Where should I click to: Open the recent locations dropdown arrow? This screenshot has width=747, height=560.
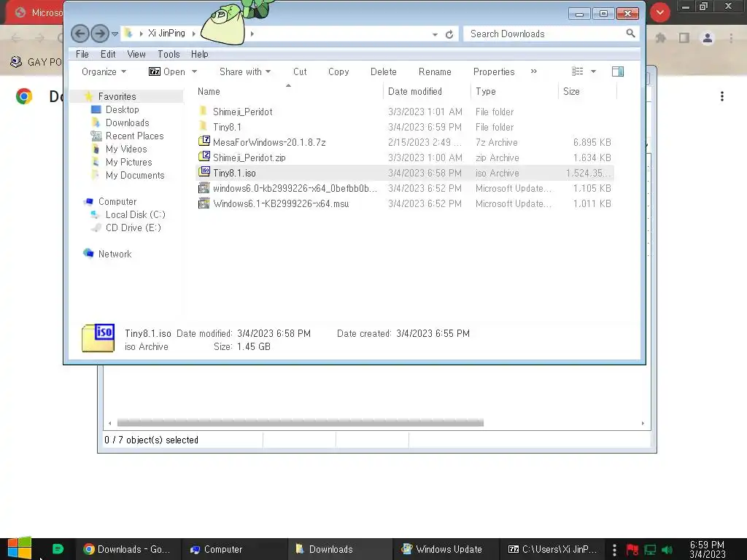tap(115, 34)
